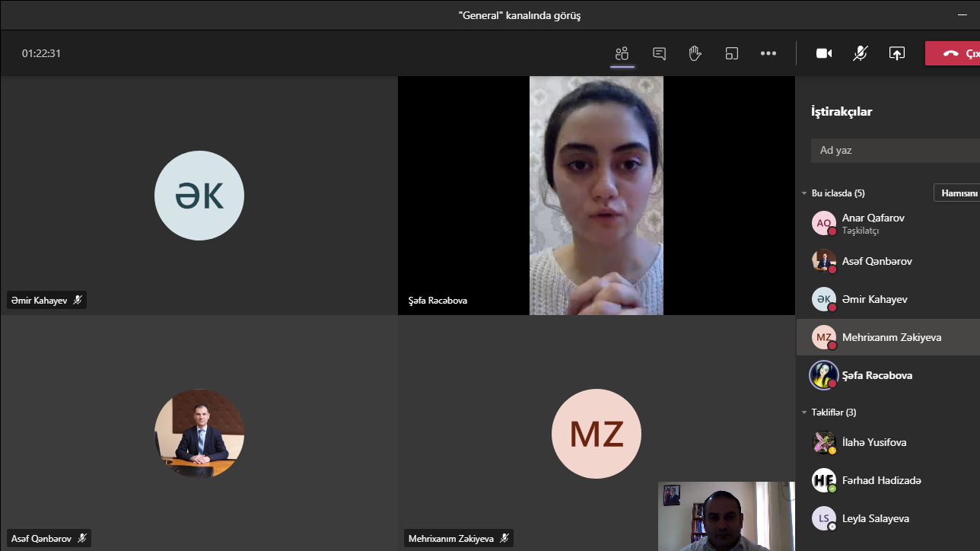Open breakout rooms icon

pyautogui.click(x=731, y=53)
